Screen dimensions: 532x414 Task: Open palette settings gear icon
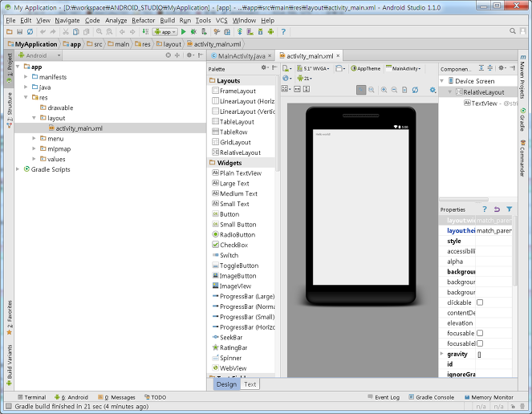tap(265, 68)
